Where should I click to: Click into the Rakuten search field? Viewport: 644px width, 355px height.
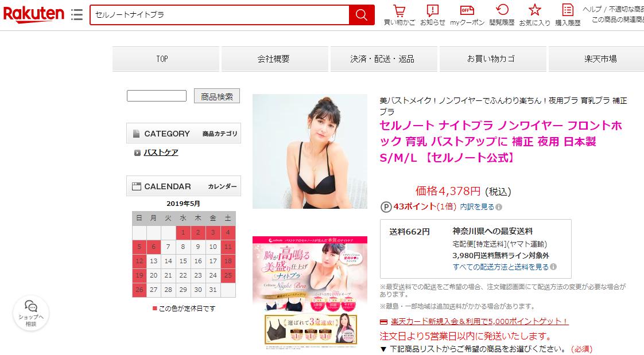point(220,15)
